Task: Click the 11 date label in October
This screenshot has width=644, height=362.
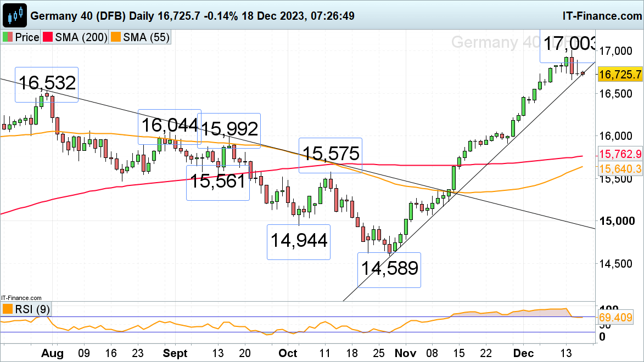Action: (325, 353)
